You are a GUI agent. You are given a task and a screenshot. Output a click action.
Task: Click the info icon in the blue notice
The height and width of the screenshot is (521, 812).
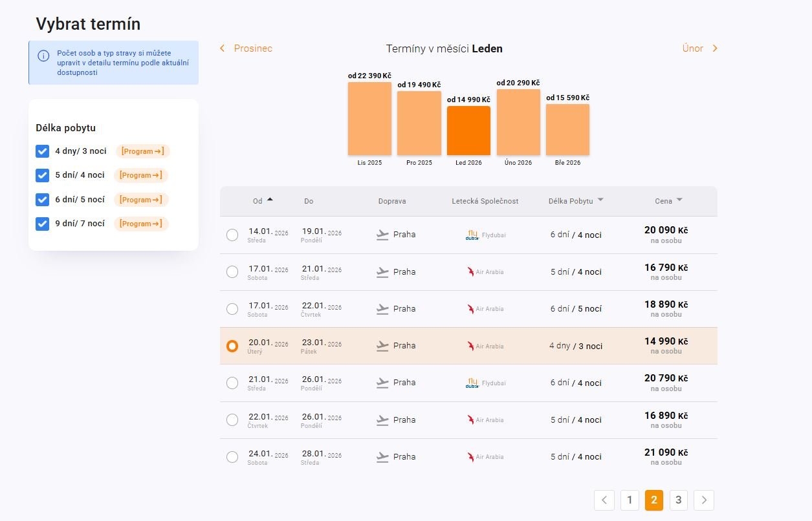click(x=43, y=56)
